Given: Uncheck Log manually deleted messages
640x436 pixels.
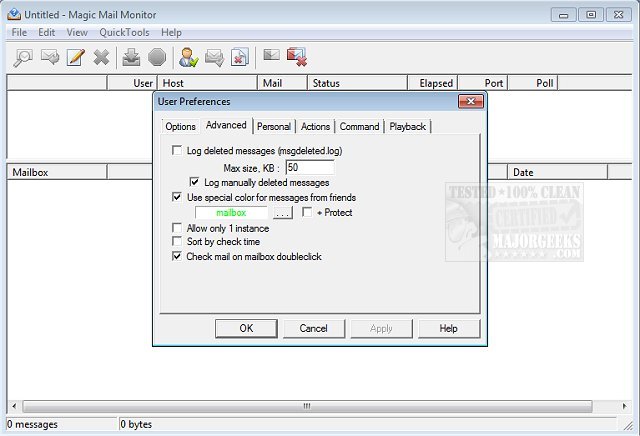Looking at the screenshot, I should coord(194,182).
